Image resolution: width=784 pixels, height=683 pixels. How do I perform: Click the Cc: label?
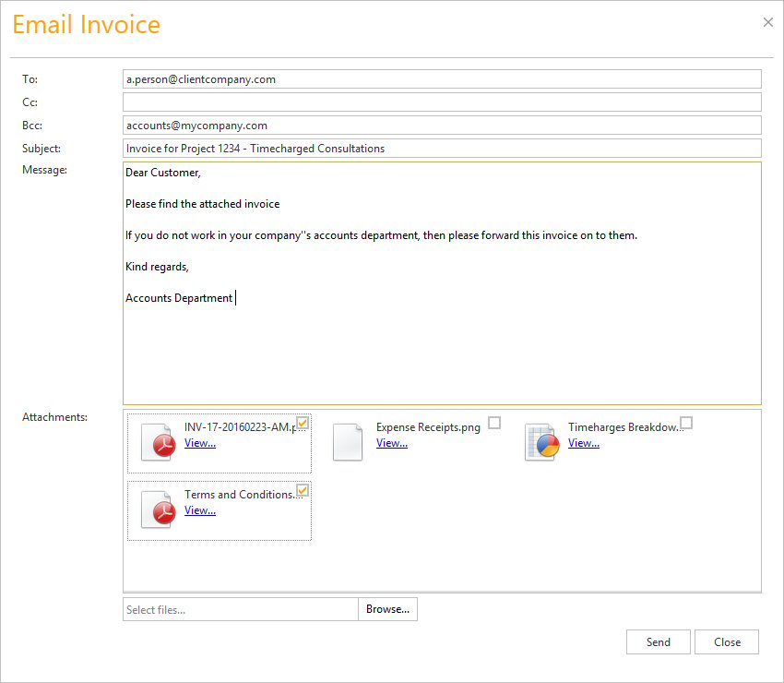coord(30,102)
